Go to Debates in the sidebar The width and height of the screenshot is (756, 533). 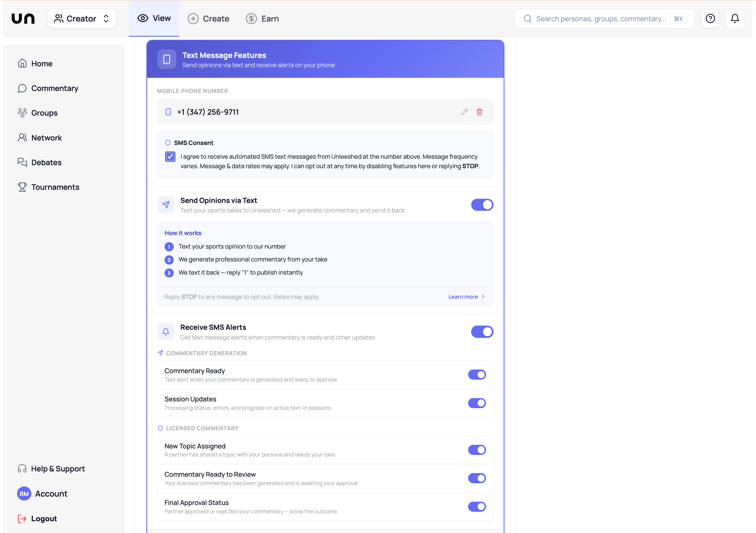46,162
